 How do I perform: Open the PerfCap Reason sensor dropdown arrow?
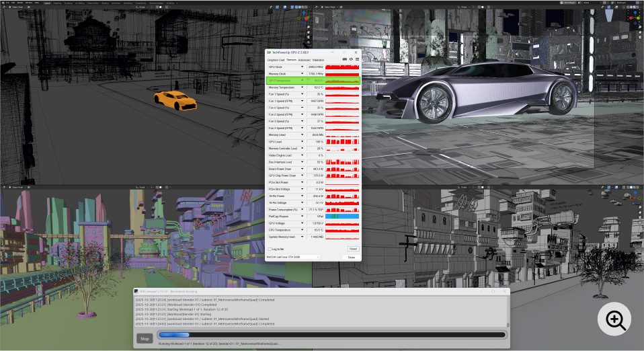303,217
